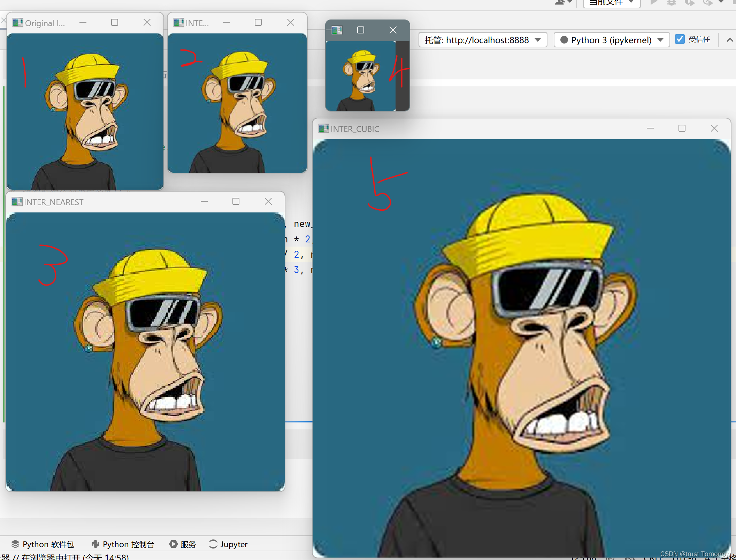
Task: Click the Python 软件包 layers icon
Action: pos(15,544)
